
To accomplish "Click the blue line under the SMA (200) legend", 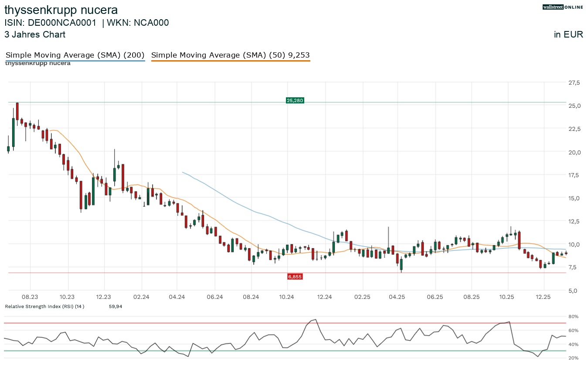I will point(75,61).
